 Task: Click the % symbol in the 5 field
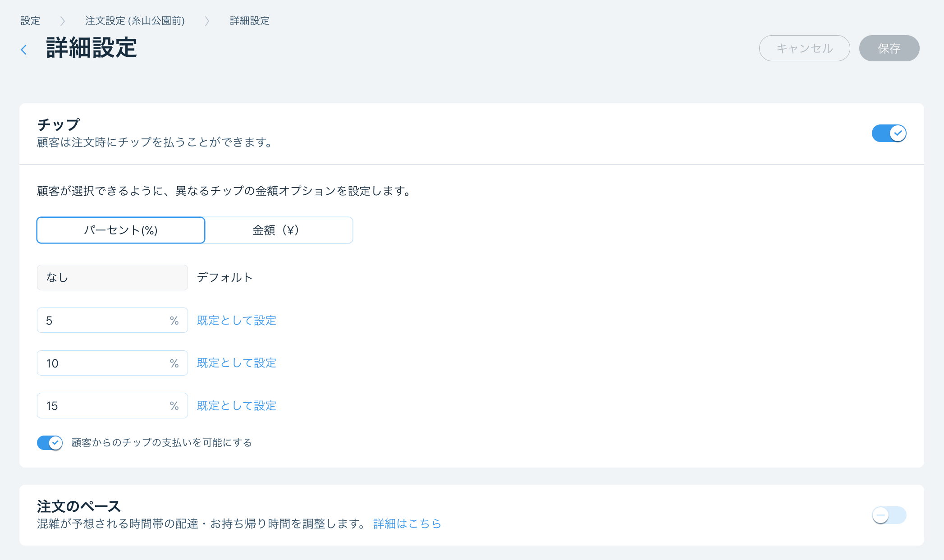tap(174, 320)
